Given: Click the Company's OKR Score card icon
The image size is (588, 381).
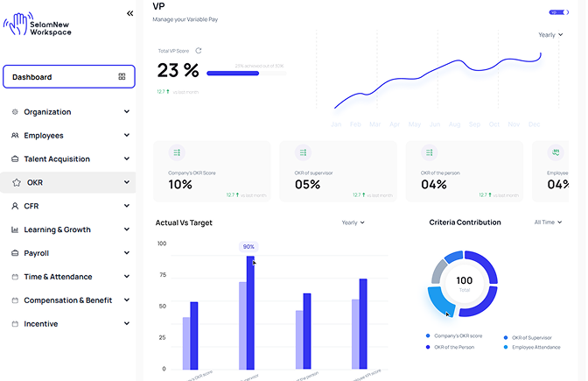Looking at the screenshot, I should (x=178, y=152).
